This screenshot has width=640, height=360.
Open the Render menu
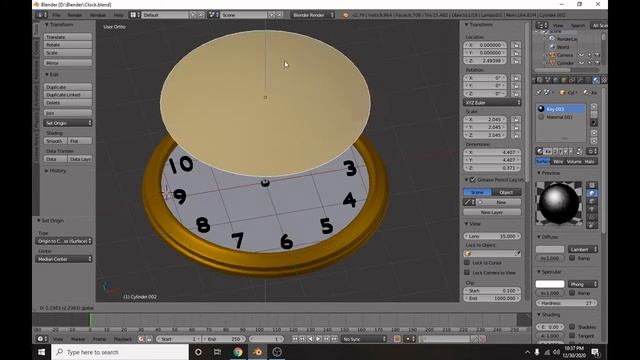75,15
